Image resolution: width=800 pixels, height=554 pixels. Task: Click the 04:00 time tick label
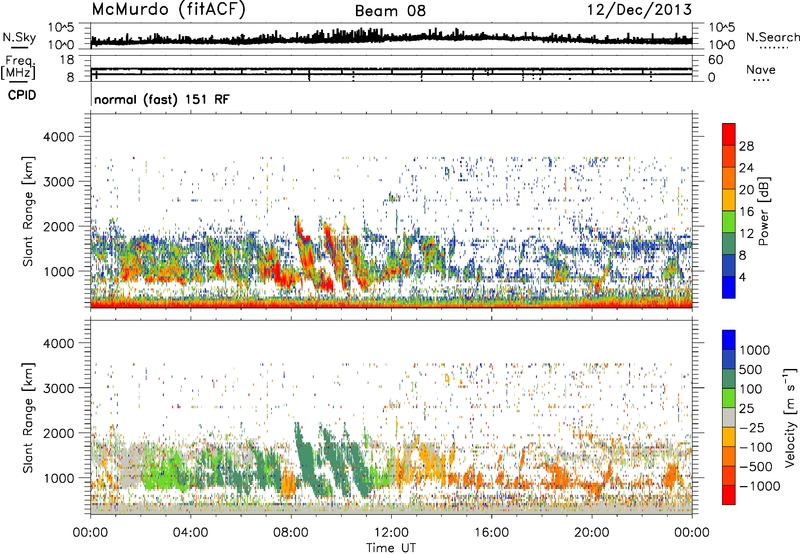[190, 533]
